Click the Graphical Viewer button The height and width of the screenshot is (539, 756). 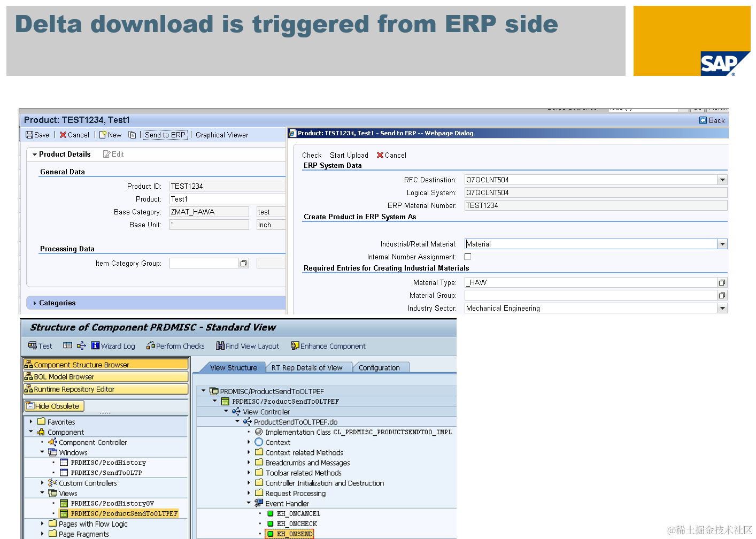pyautogui.click(x=222, y=135)
